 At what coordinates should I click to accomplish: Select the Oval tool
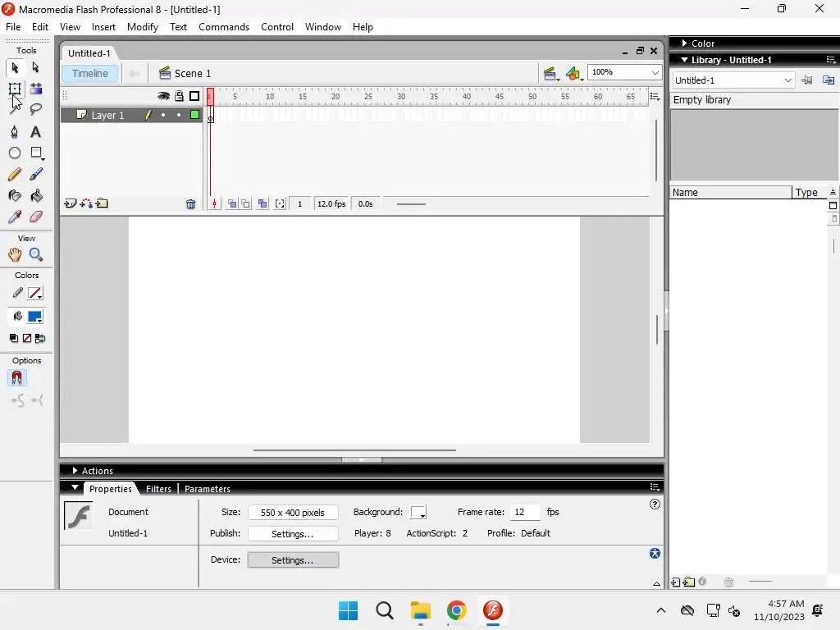point(15,153)
